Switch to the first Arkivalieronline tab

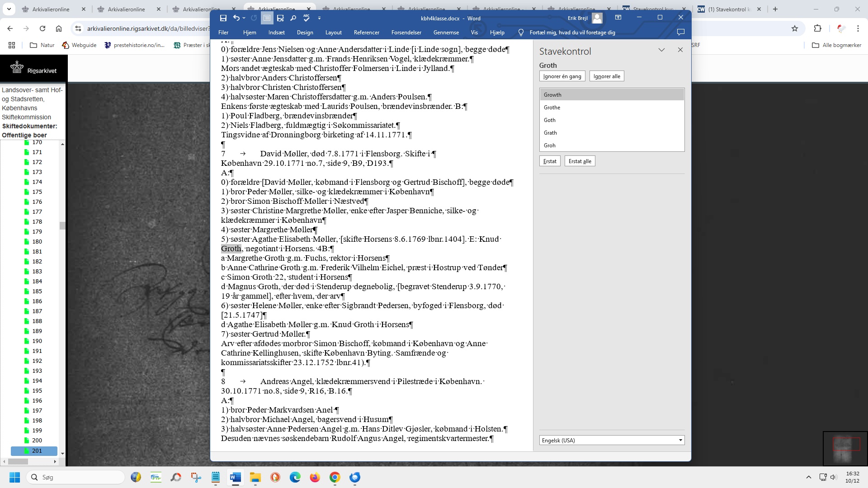point(53,9)
